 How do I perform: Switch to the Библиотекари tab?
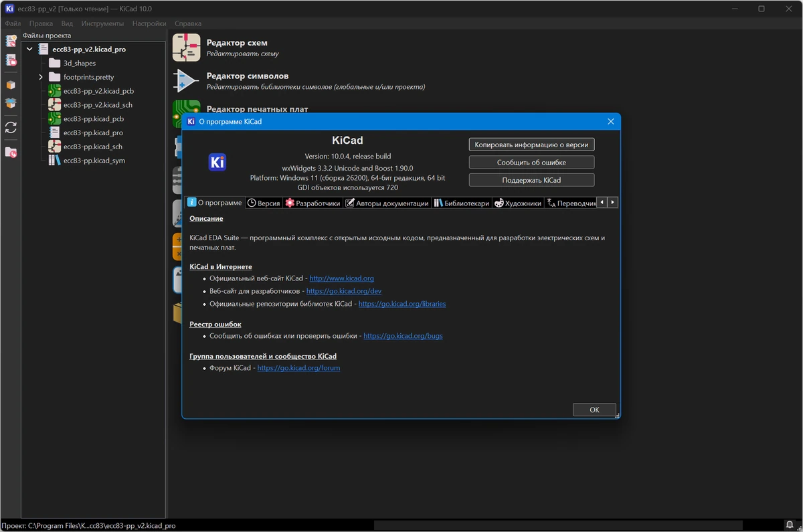(462, 203)
